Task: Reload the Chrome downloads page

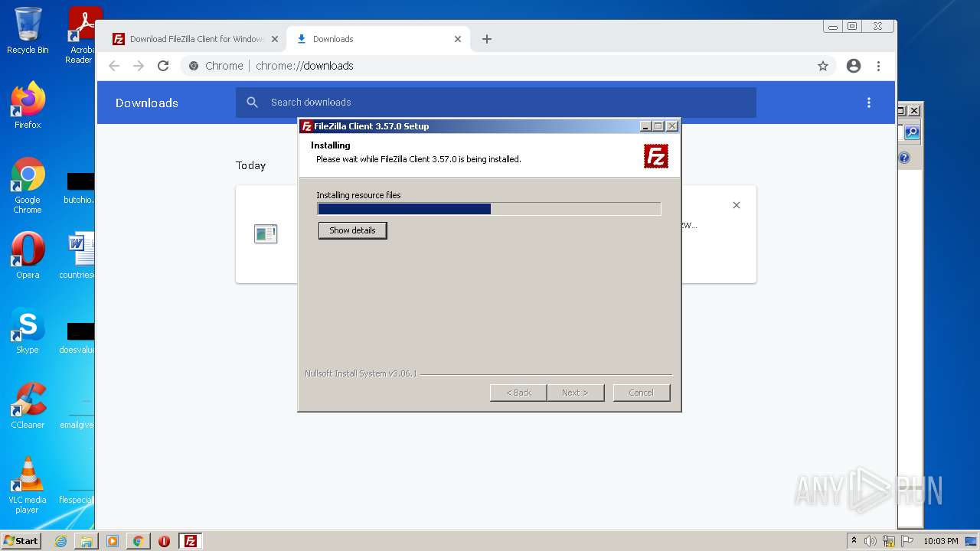Action: click(163, 66)
